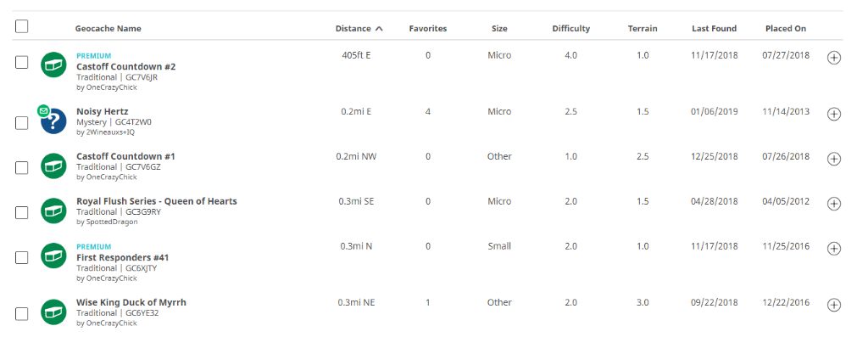Click the green traditional icon for Castoff Countdown #1
This screenshot has height=337, width=868.
53,166
